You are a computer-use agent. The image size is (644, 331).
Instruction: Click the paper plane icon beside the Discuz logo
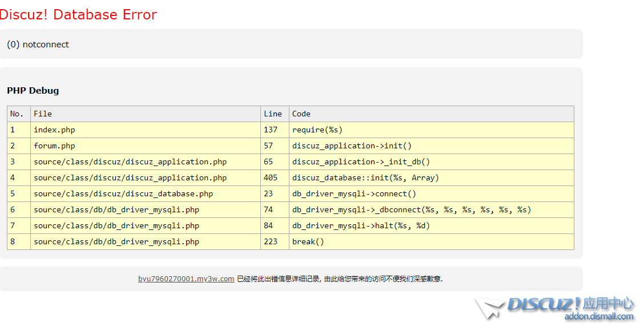pos(489,308)
